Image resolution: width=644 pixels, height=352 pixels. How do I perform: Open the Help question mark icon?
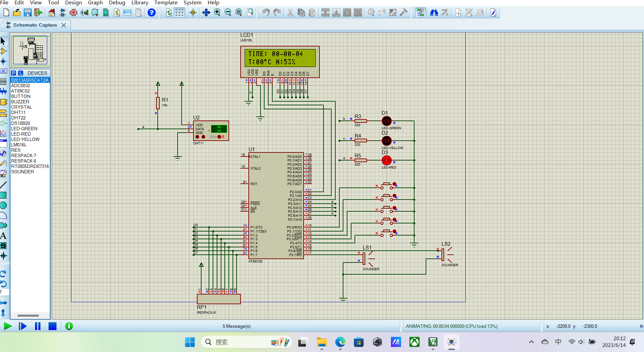pyautogui.click(x=152, y=13)
